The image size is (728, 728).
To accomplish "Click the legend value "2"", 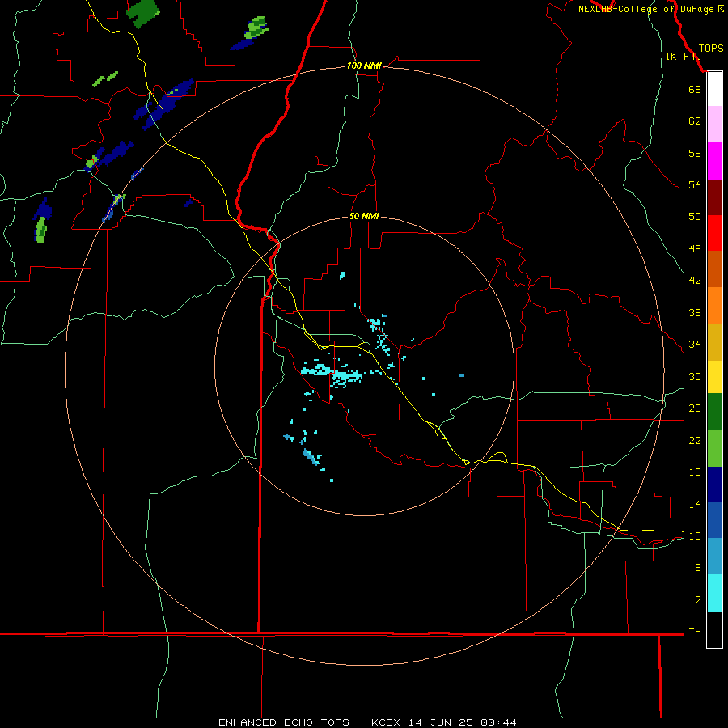I will click(697, 599).
